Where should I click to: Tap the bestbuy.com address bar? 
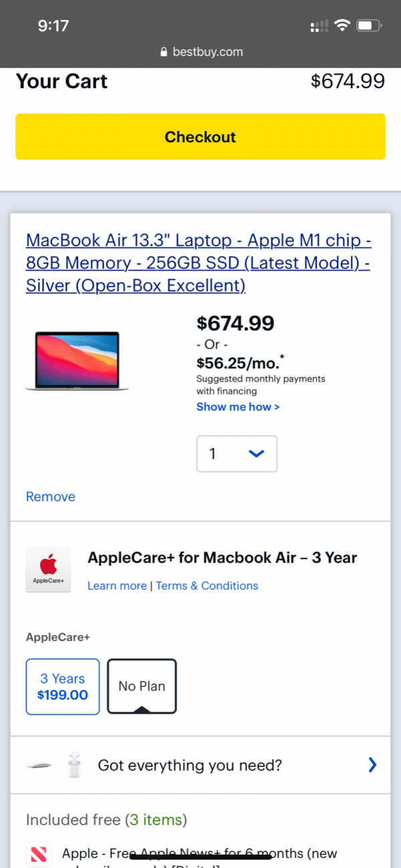(x=200, y=52)
